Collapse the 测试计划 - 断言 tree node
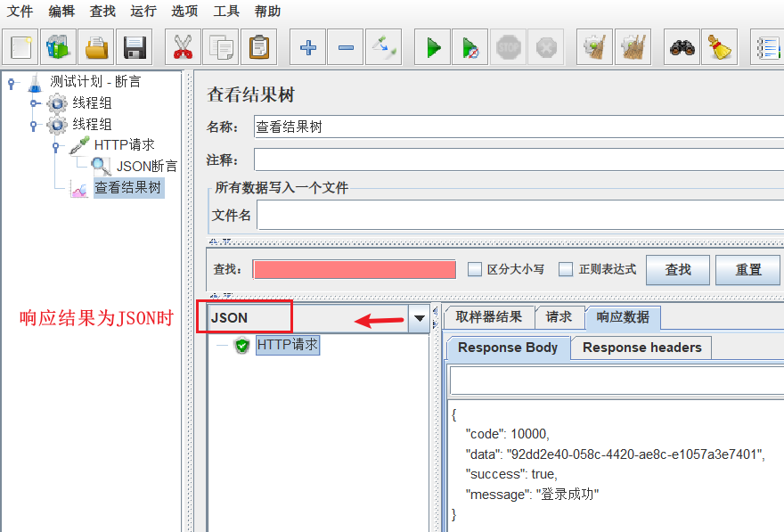 11,83
